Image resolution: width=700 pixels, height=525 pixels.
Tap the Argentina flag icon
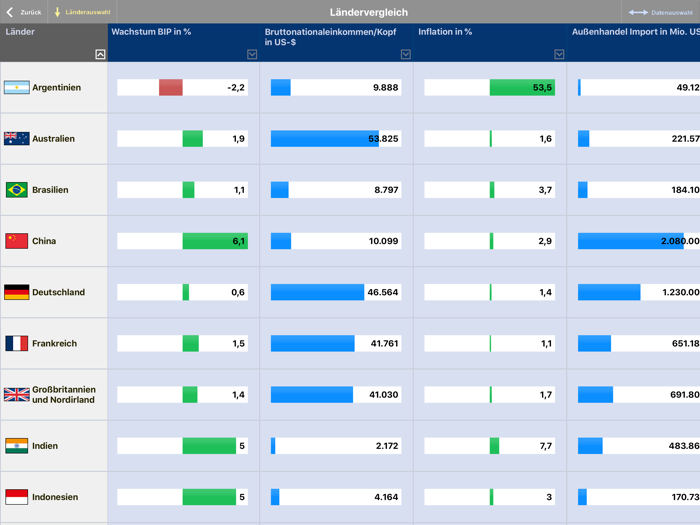pyautogui.click(x=17, y=88)
